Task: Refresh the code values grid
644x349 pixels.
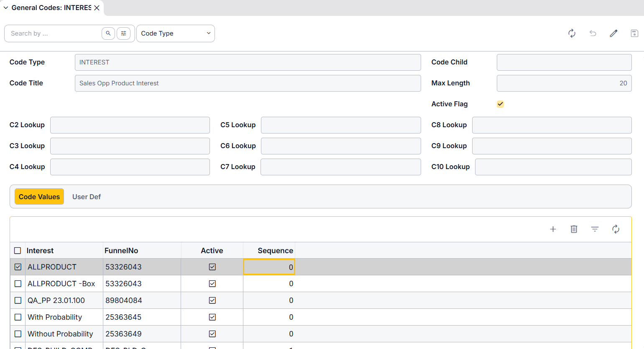Action: click(x=616, y=229)
